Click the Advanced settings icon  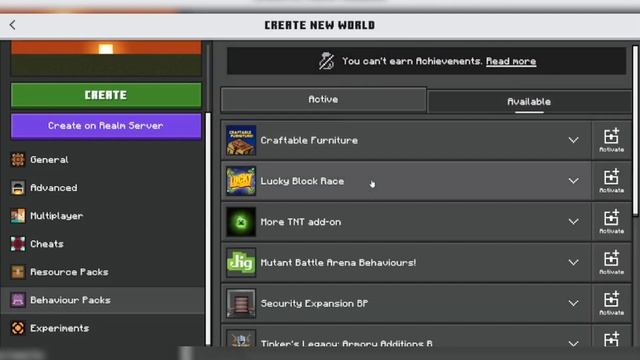pyautogui.click(x=18, y=188)
